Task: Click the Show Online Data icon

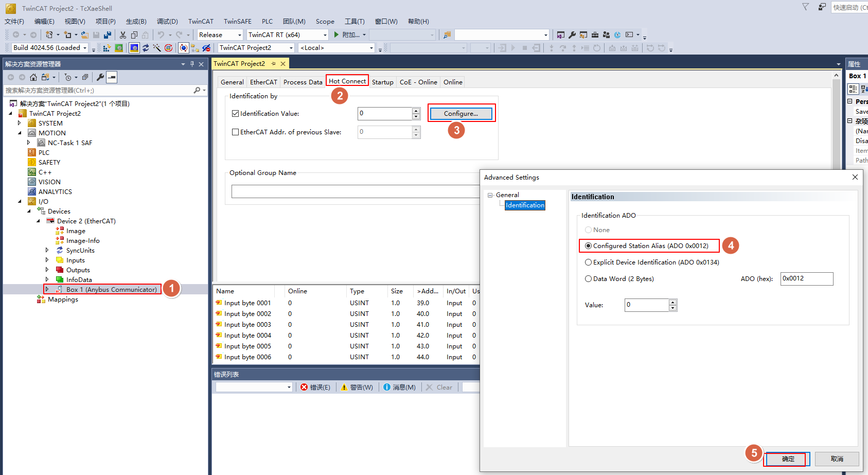Action: point(184,48)
